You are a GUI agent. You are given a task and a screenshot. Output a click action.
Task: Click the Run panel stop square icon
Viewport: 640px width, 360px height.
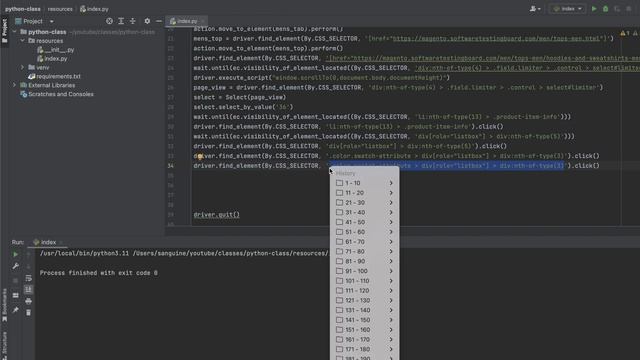coord(16,281)
